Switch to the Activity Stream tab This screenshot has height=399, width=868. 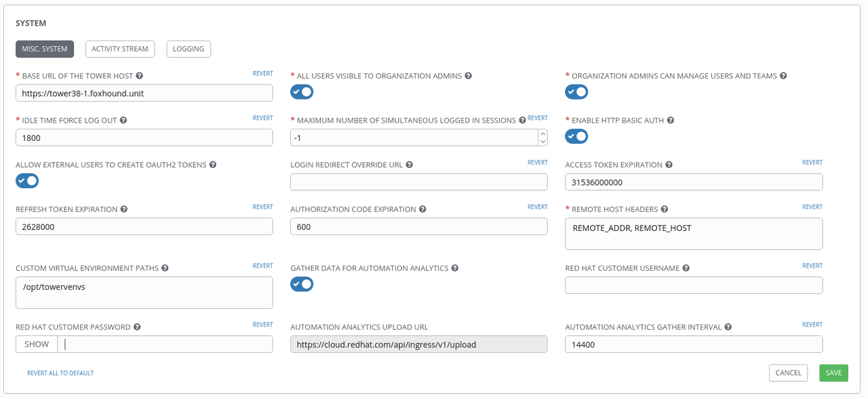tap(120, 49)
